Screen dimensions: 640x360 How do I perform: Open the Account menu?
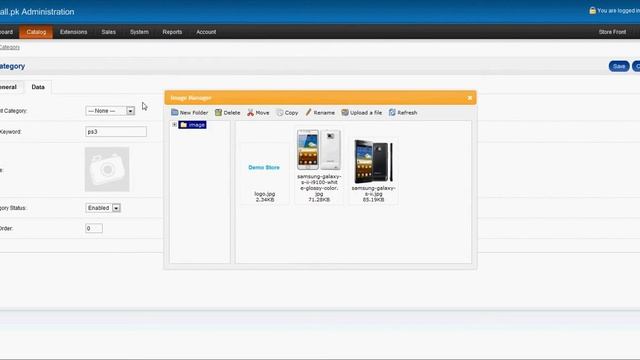(x=206, y=32)
